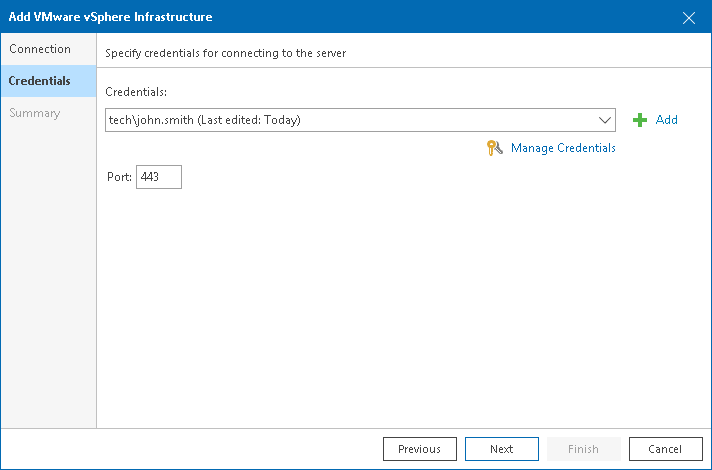The width and height of the screenshot is (712, 470).
Task: Go back with the Previous button
Action: click(x=420, y=449)
